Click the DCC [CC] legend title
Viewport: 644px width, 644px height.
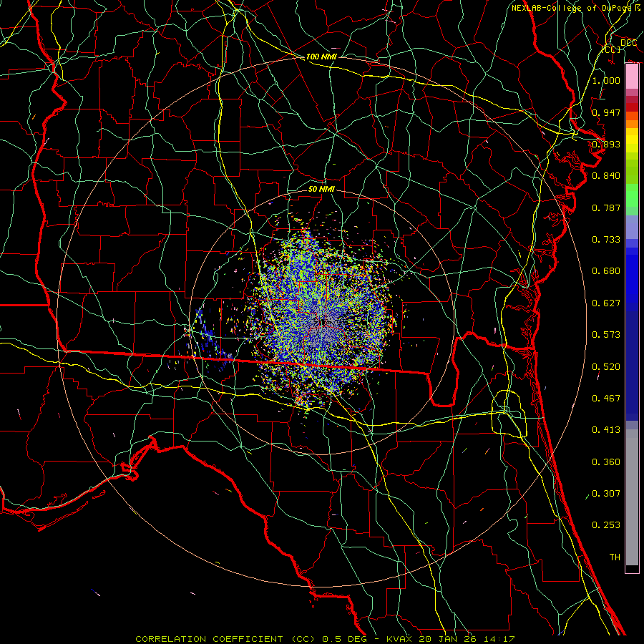[x=620, y=46]
